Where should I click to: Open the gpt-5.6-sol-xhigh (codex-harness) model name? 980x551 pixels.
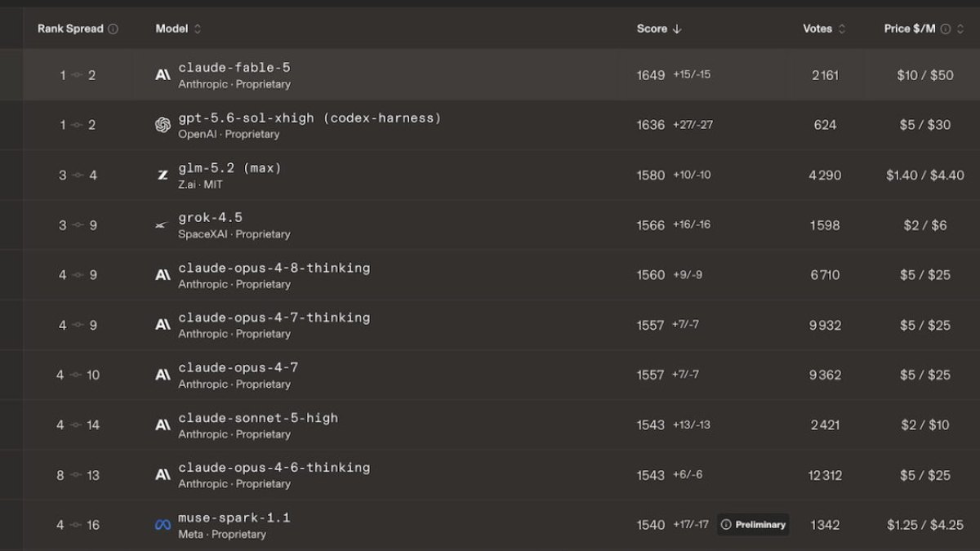click(x=310, y=118)
